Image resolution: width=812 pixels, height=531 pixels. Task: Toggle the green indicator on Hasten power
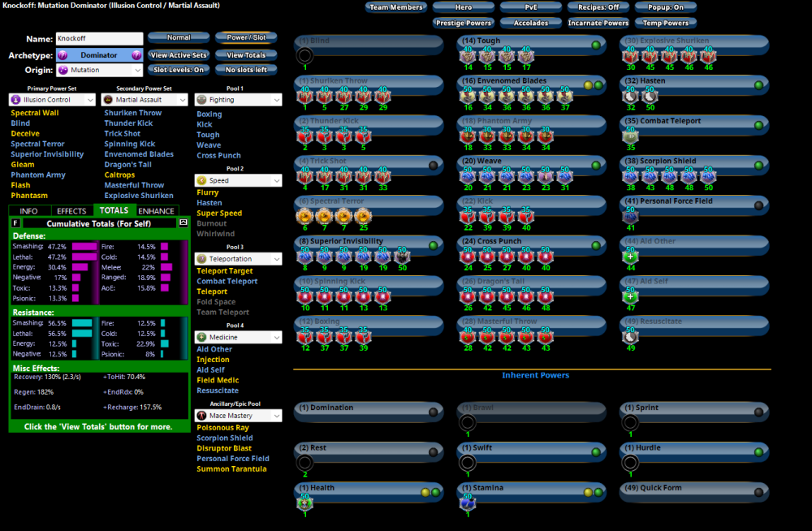point(758,84)
